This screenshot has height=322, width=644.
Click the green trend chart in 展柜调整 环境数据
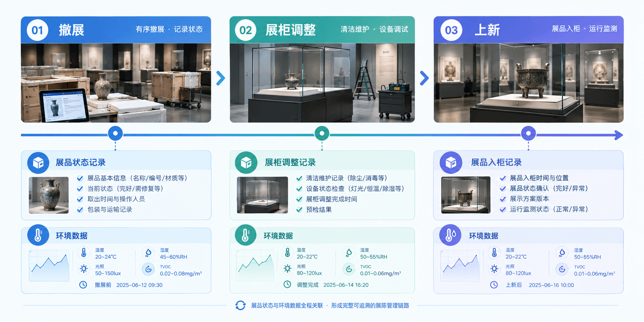point(255,265)
